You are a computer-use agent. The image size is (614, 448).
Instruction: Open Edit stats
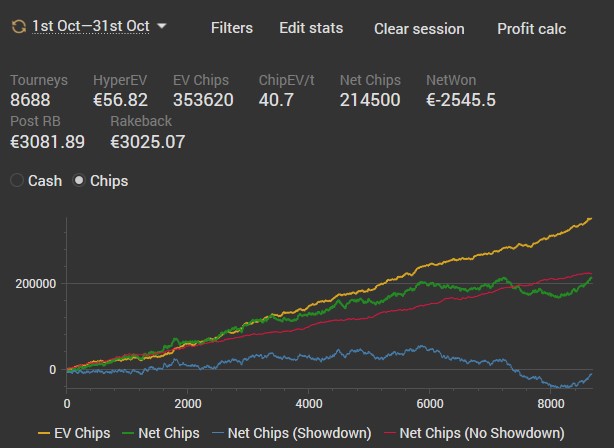tap(311, 28)
